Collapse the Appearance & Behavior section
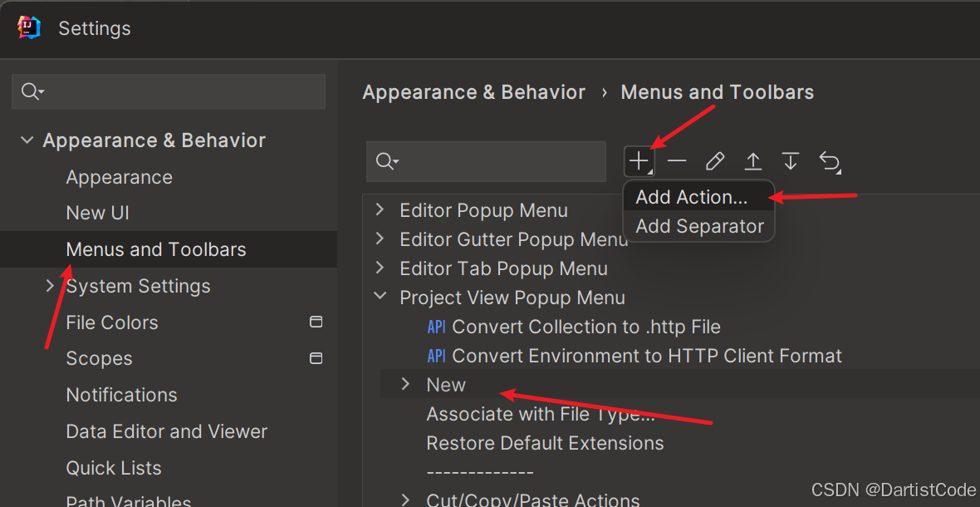The height and width of the screenshot is (507, 980). [27, 140]
